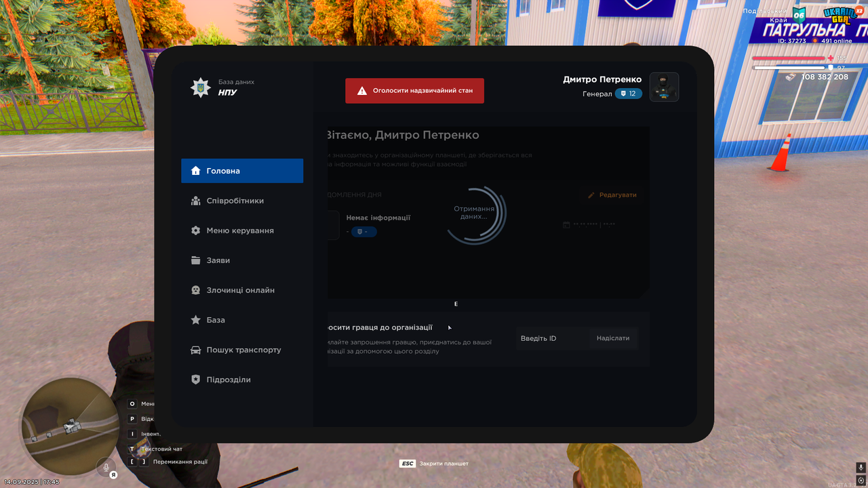868x488 pixels.
Task: Click the ID: 37273 text
Action: [x=791, y=41]
